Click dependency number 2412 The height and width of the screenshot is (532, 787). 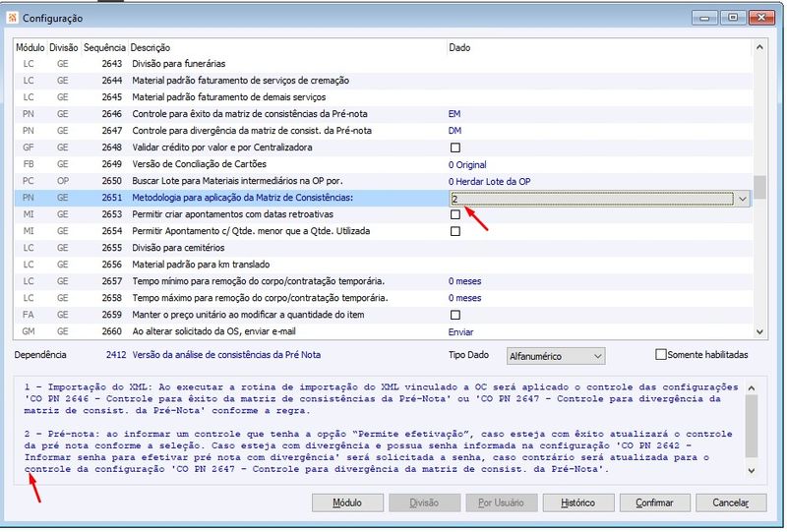click(116, 355)
